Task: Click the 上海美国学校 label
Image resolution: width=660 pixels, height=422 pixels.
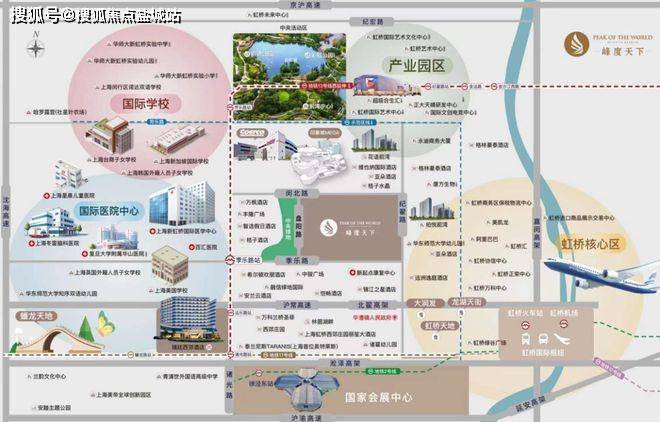Action: (x=171, y=291)
